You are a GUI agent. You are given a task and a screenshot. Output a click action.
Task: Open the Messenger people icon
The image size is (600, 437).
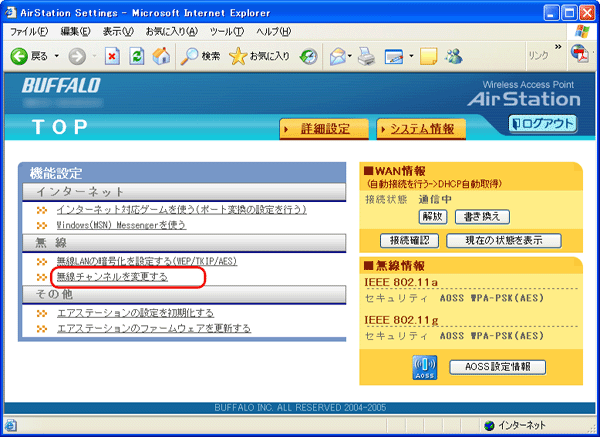coord(454,56)
